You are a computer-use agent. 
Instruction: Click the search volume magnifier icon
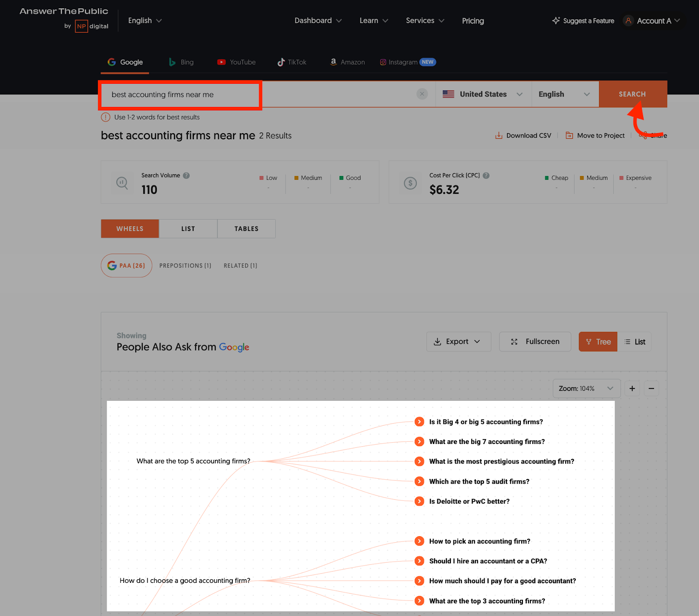coord(122,183)
